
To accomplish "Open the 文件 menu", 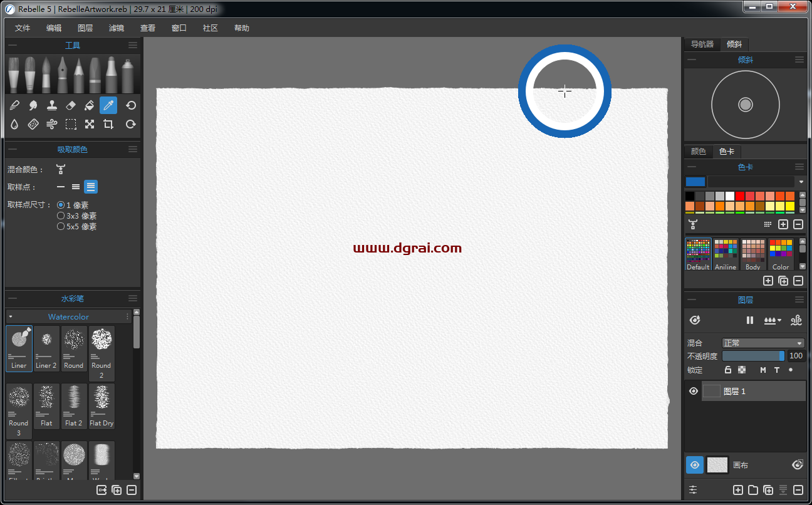I will click(x=23, y=28).
